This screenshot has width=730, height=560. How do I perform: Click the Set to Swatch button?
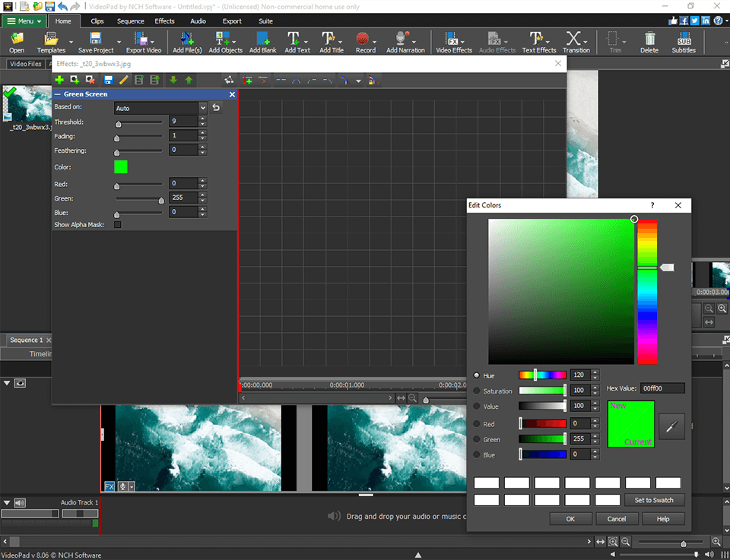tap(655, 499)
